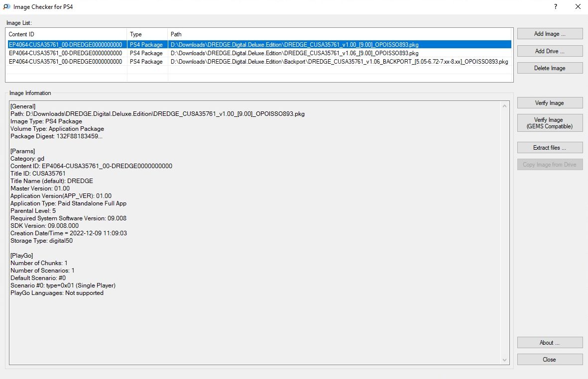Click the [General] section heading
588x379 pixels.
pos(23,106)
